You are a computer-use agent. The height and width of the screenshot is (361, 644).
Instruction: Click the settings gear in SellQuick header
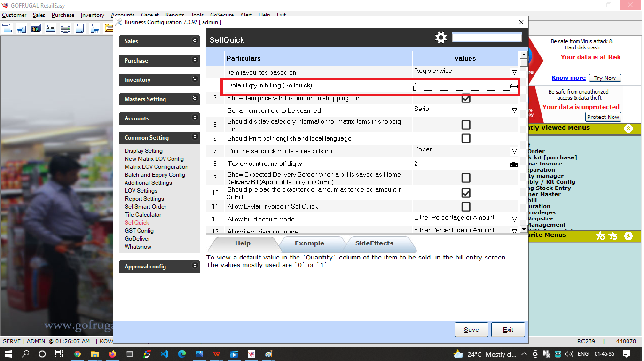click(441, 38)
